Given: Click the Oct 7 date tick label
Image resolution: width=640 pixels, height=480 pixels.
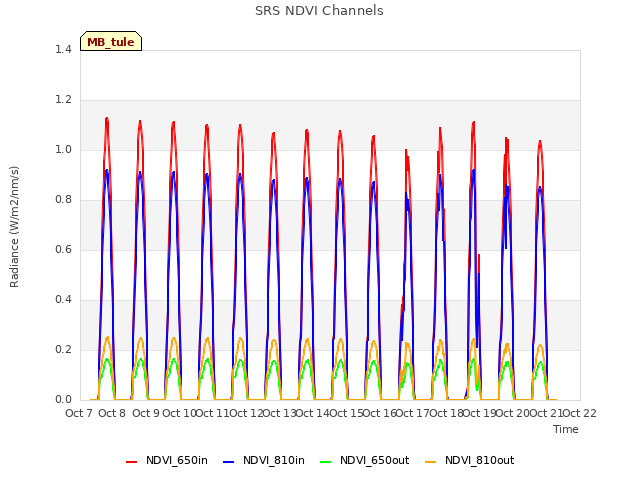Looking at the screenshot, I should [79, 413].
